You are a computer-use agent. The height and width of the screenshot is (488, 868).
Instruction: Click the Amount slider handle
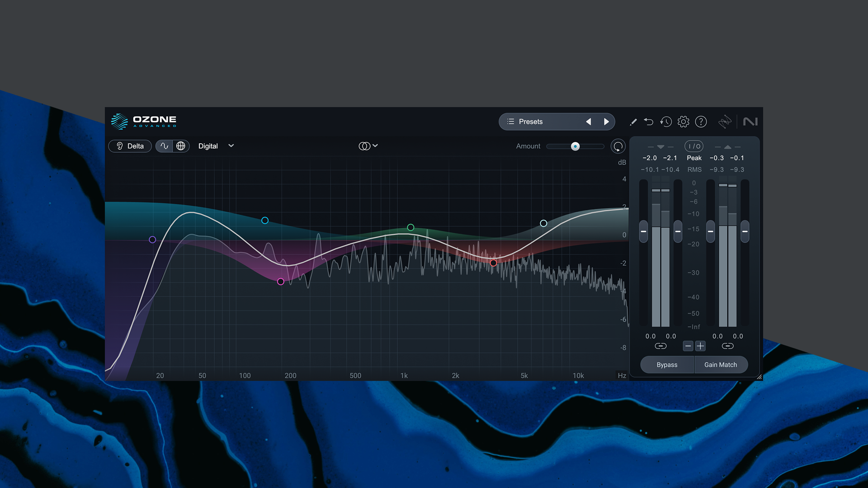coord(575,146)
